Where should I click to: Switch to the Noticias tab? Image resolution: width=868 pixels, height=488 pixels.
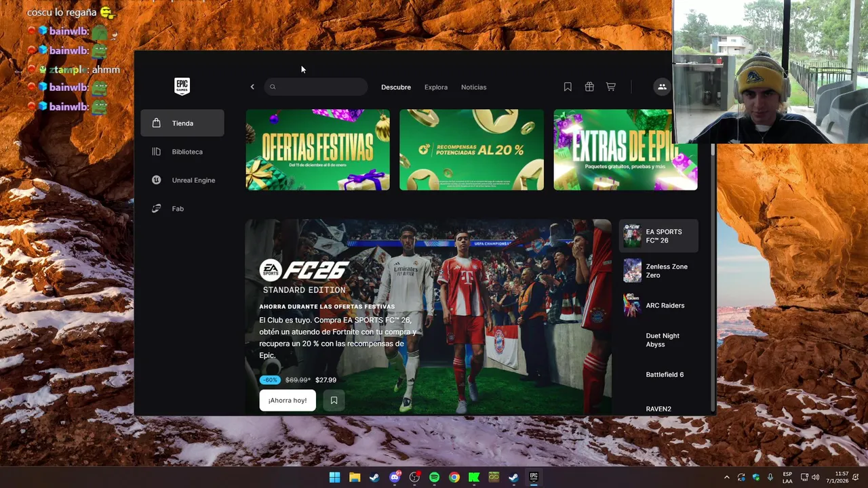(x=473, y=87)
